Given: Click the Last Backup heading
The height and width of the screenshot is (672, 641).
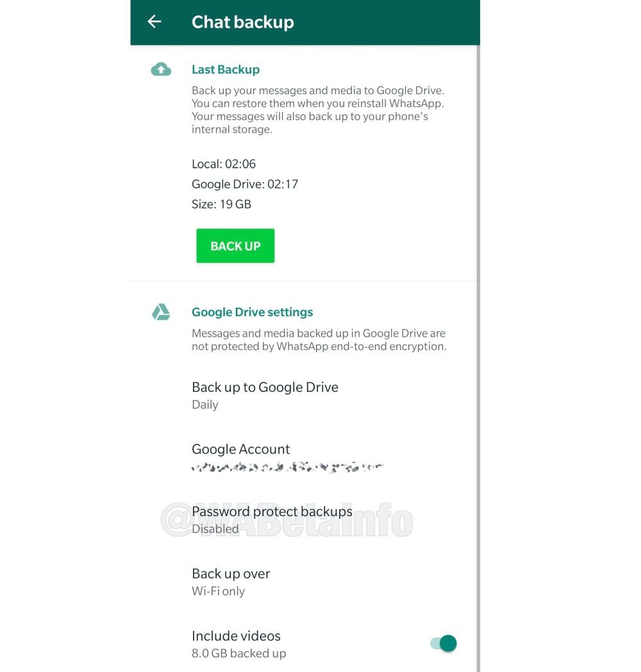Looking at the screenshot, I should coord(226,69).
